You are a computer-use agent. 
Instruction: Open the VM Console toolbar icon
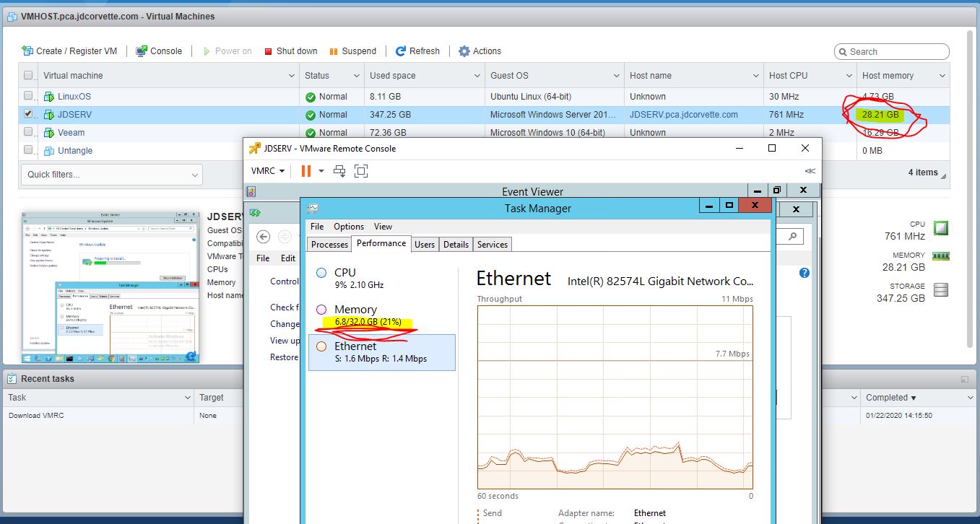142,51
